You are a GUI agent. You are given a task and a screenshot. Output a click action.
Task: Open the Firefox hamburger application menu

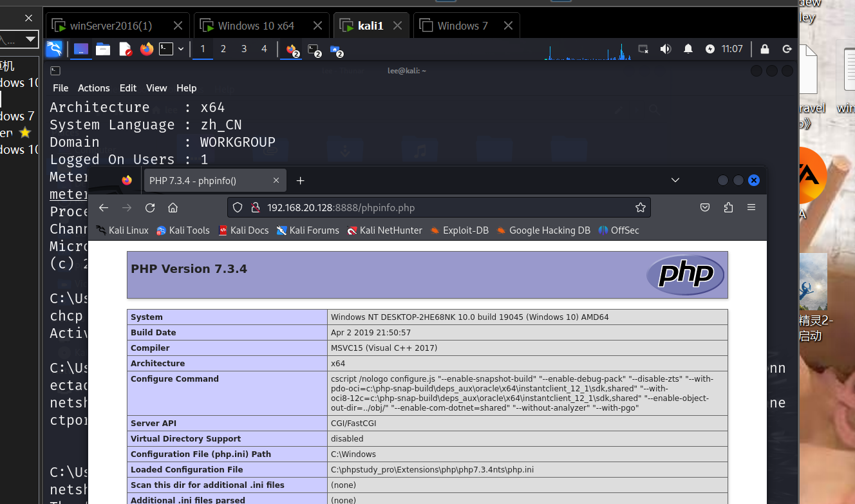pyautogui.click(x=751, y=207)
